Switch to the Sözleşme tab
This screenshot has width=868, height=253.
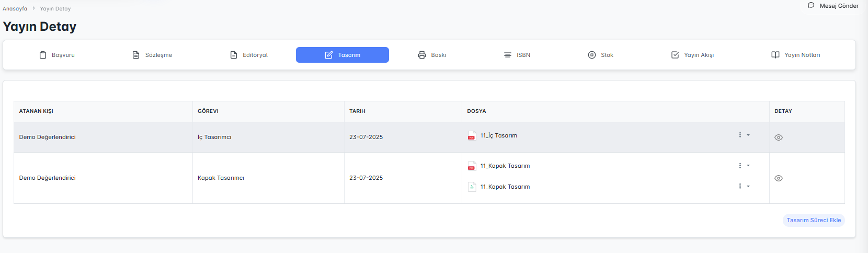pos(152,55)
